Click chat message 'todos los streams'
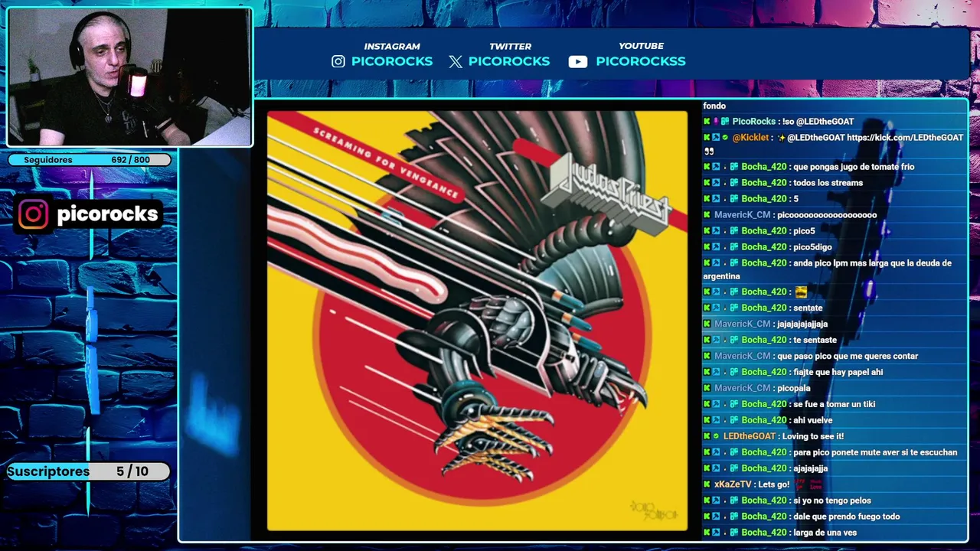The image size is (980, 551). [x=828, y=183]
